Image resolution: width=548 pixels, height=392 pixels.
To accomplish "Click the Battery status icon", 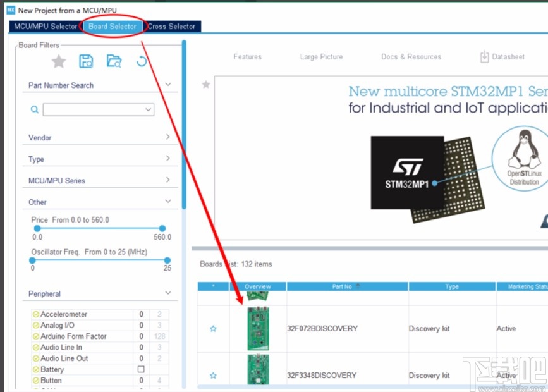I will tap(35, 369).
